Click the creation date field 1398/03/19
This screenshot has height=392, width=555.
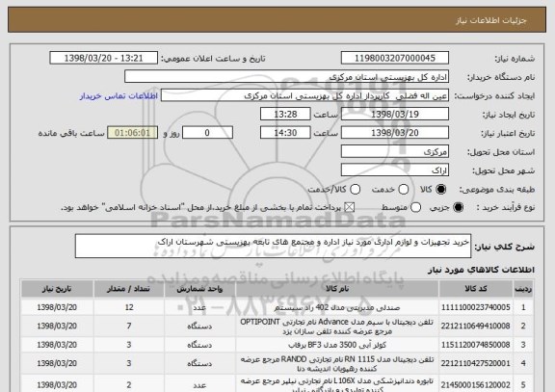click(x=395, y=115)
